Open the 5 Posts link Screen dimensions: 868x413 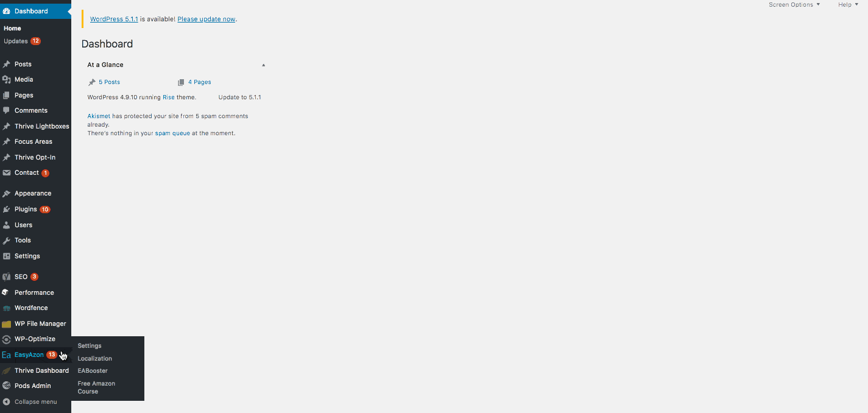[x=109, y=82]
